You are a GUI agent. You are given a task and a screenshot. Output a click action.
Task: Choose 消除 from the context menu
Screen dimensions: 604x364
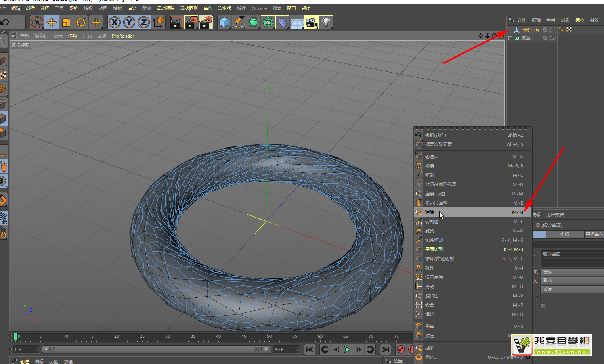[472, 212]
